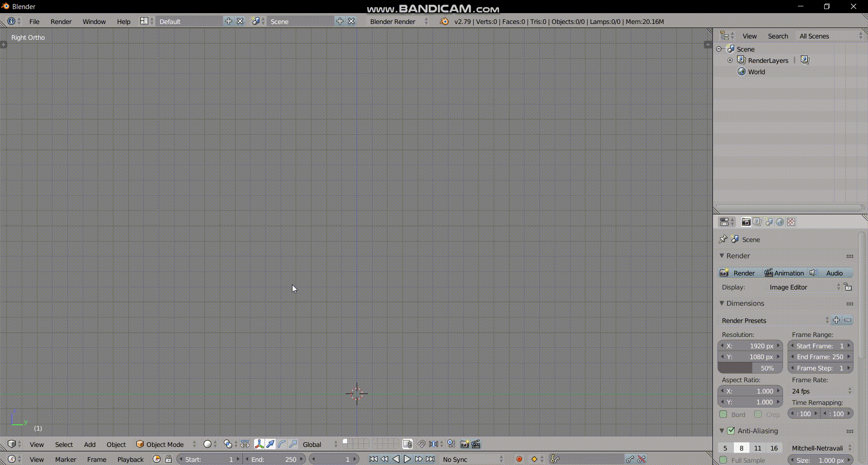
Task: Select 5 anti-aliasing samples
Action: point(725,448)
